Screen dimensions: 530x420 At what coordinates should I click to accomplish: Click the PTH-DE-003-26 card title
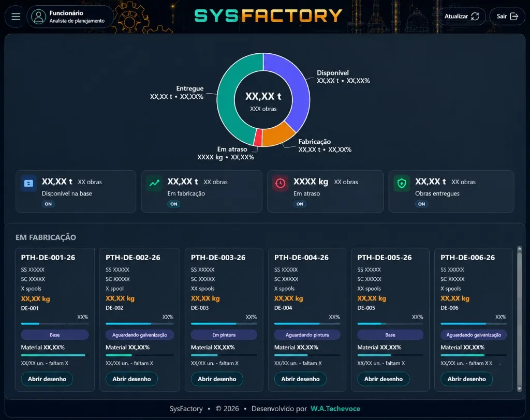(x=218, y=258)
